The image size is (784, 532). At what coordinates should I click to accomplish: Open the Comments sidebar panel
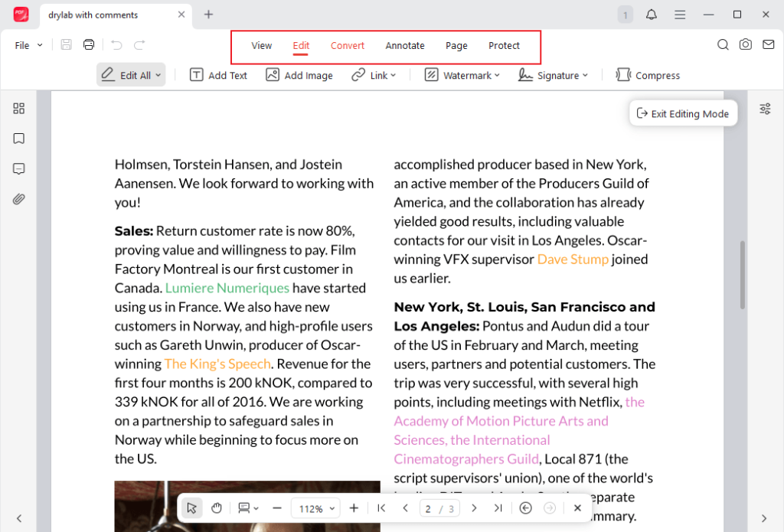point(18,169)
